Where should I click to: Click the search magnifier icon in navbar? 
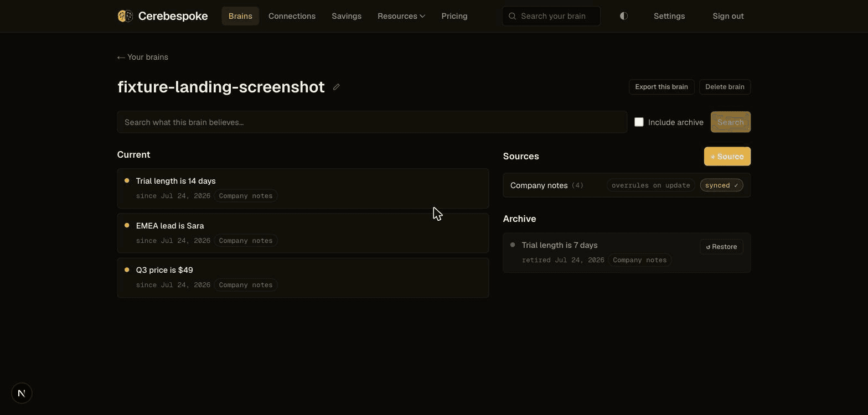pos(512,16)
